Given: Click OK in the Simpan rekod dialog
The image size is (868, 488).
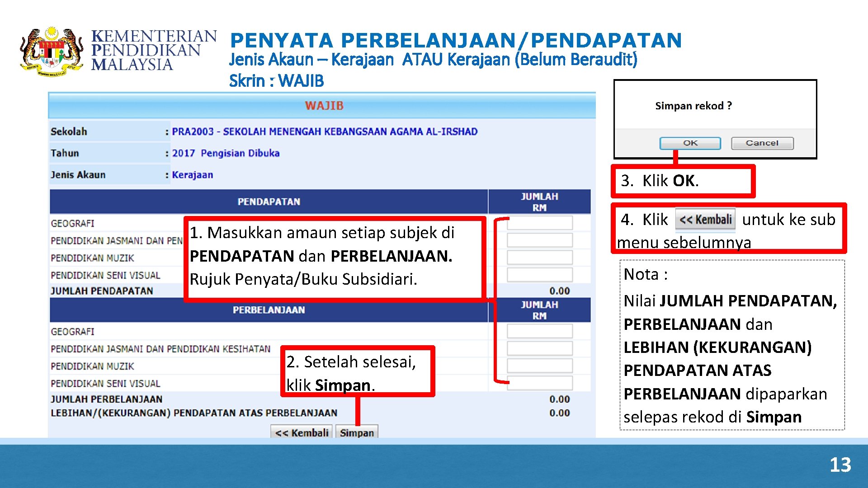Looking at the screenshot, I should (690, 143).
